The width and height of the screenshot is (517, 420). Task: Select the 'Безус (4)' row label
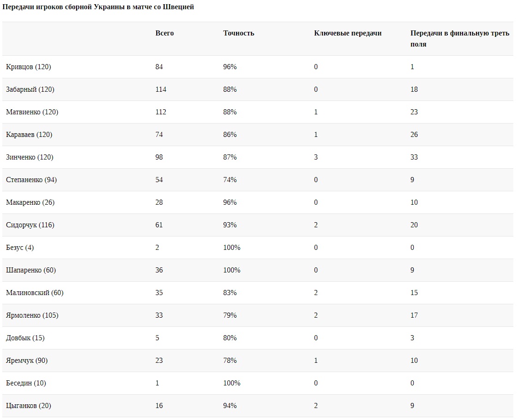pyautogui.click(x=20, y=248)
